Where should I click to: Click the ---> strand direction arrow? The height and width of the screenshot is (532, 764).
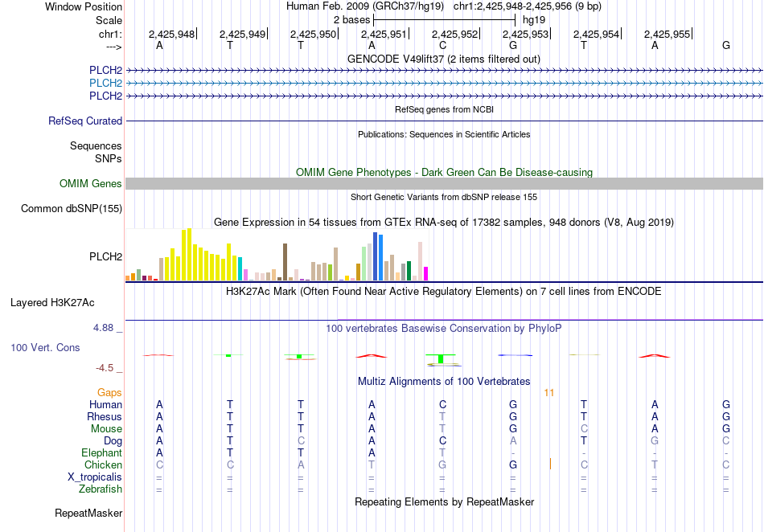[x=113, y=47]
